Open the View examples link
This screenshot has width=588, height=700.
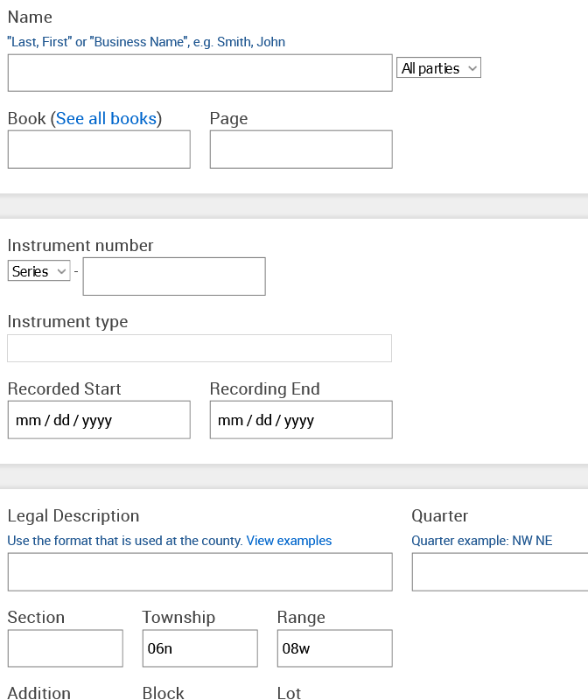point(289,541)
